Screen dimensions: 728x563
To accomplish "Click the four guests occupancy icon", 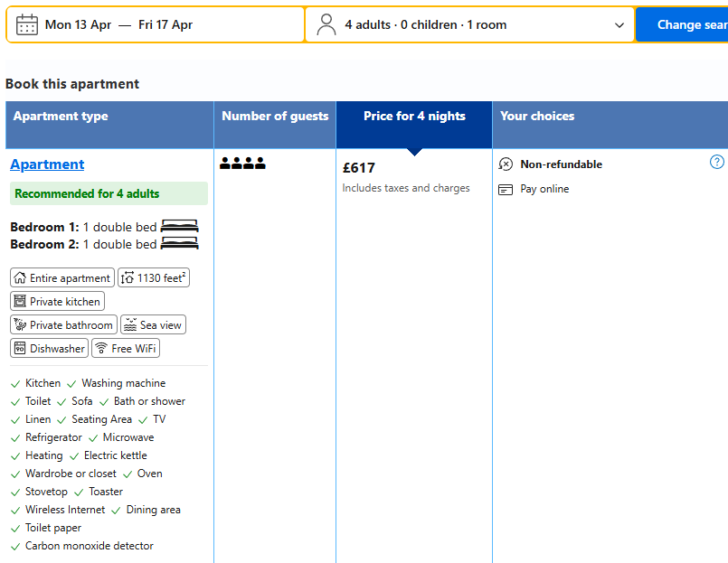I will [x=242, y=163].
